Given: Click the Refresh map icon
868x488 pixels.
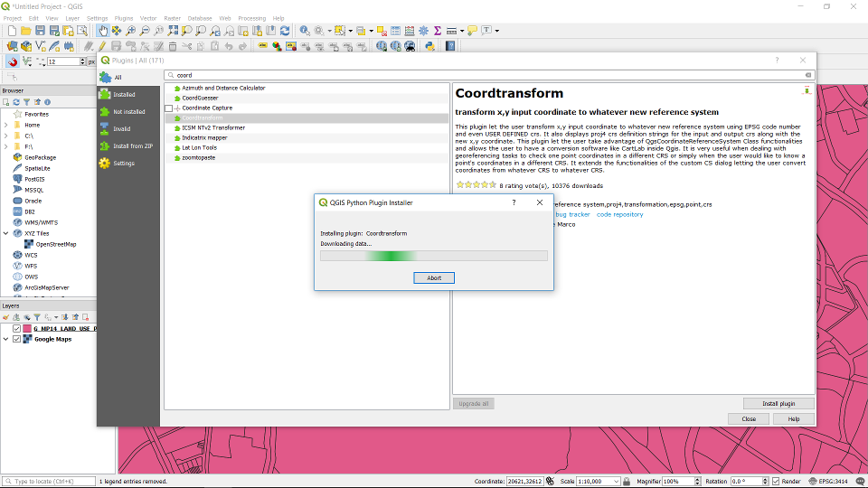Looking at the screenshot, I should coord(285,31).
